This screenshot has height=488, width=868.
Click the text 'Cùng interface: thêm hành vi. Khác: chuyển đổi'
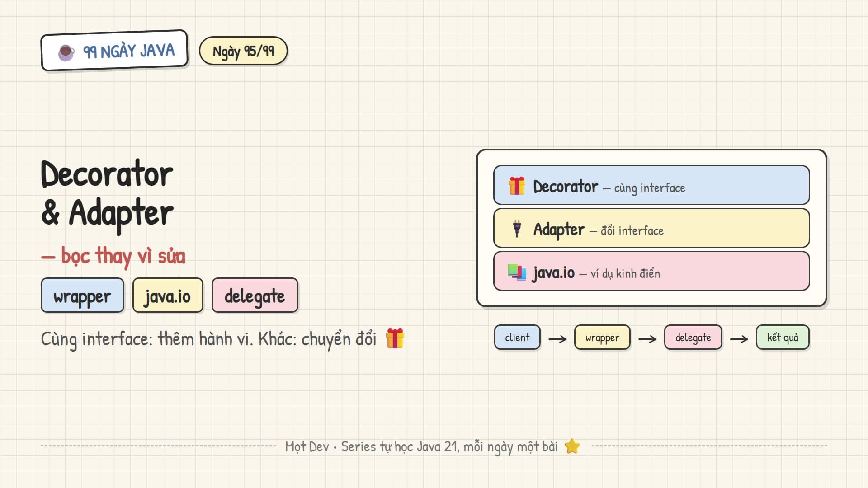pyautogui.click(x=208, y=339)
